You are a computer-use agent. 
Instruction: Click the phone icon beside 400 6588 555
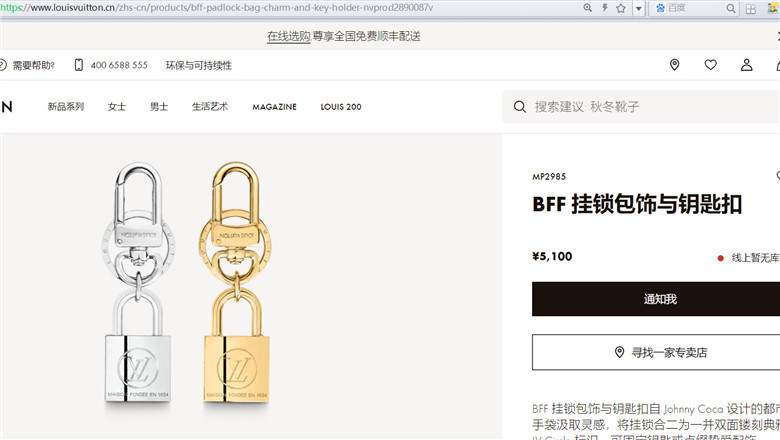79,65
